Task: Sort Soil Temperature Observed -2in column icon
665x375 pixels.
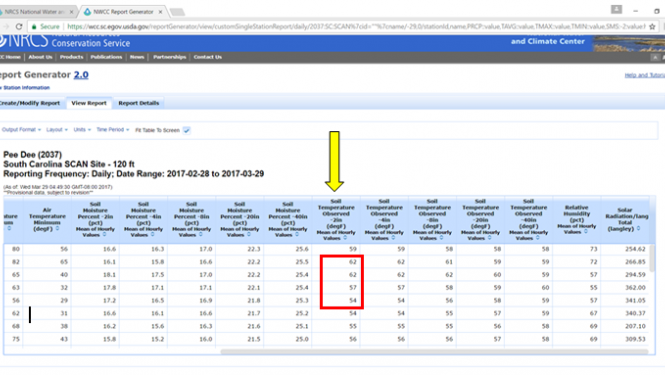Action: (x=345, y=238)
